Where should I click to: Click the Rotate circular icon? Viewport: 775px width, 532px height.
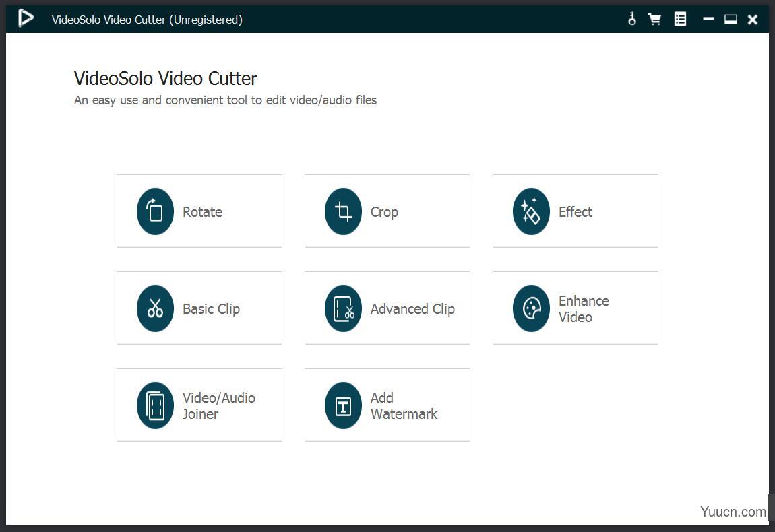155,211
